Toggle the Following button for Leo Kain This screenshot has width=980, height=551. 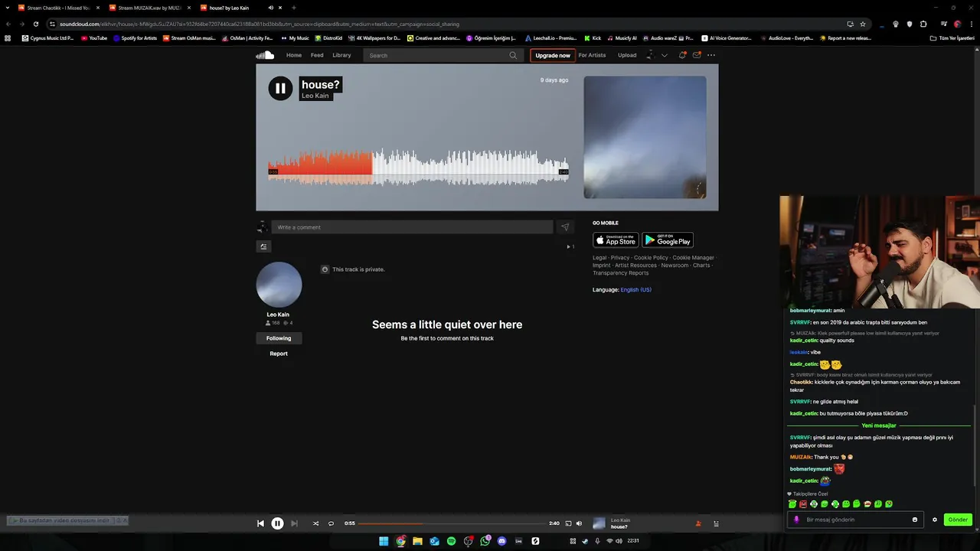pyautogui.click(x=279, y=338)
